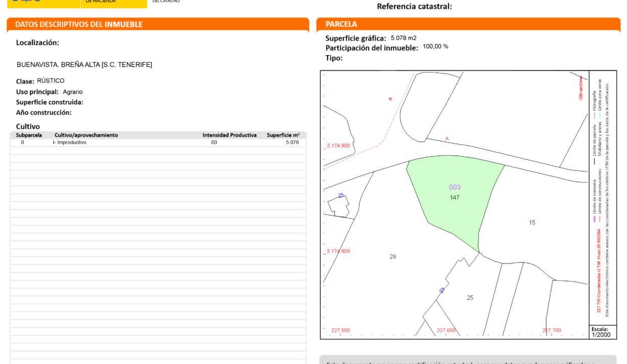The height and width of the screenshot is (364, 627).
Task: Click the '227.500' coordinate label
Action: coord(340,331)
